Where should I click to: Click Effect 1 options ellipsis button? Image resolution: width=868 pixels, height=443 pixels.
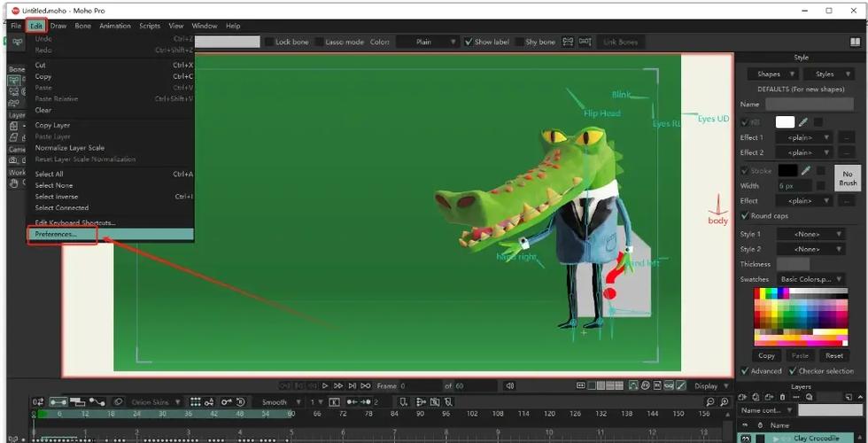[846, 137]
